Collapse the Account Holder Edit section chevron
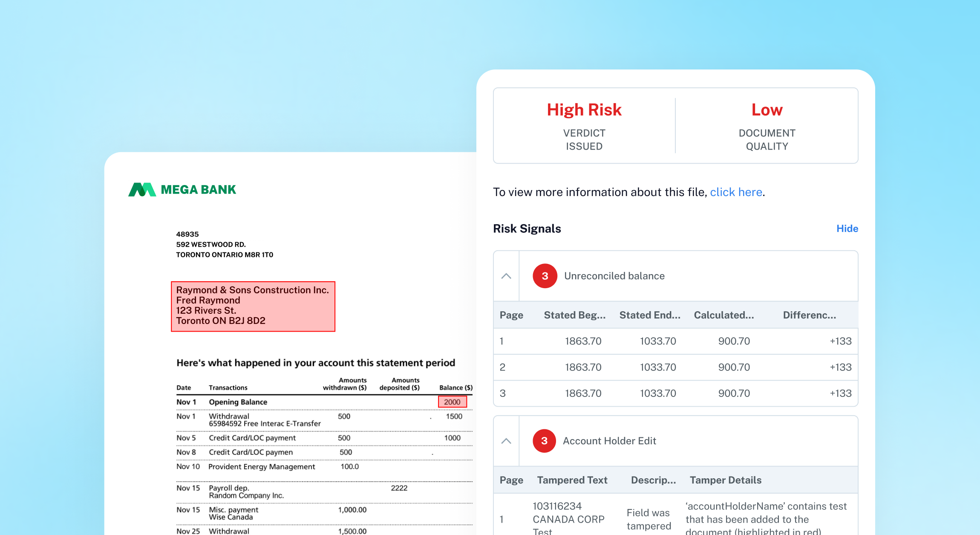Image resolution: width=980 pixels, height=535 pixels. pos(506,441)
